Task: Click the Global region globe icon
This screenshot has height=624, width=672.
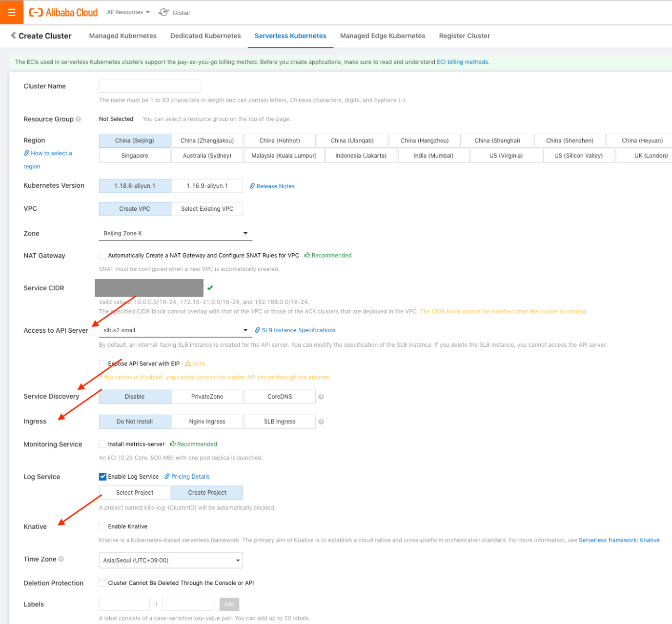Action: pos(164,12)
